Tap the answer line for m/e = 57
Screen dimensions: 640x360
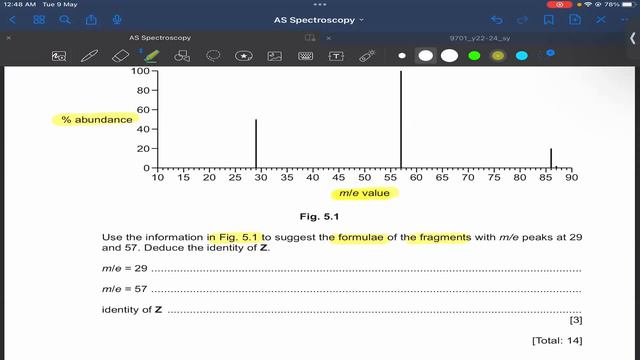[366, 291]
